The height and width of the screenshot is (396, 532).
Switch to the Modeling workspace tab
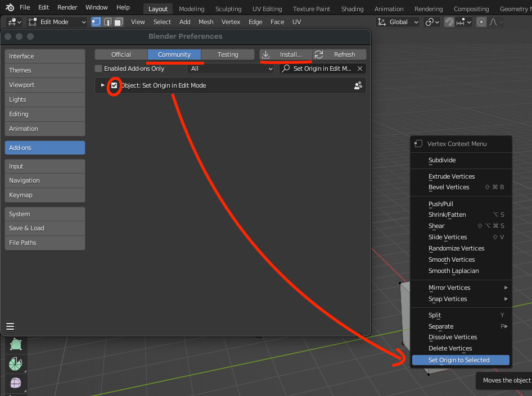click(191, 9)
